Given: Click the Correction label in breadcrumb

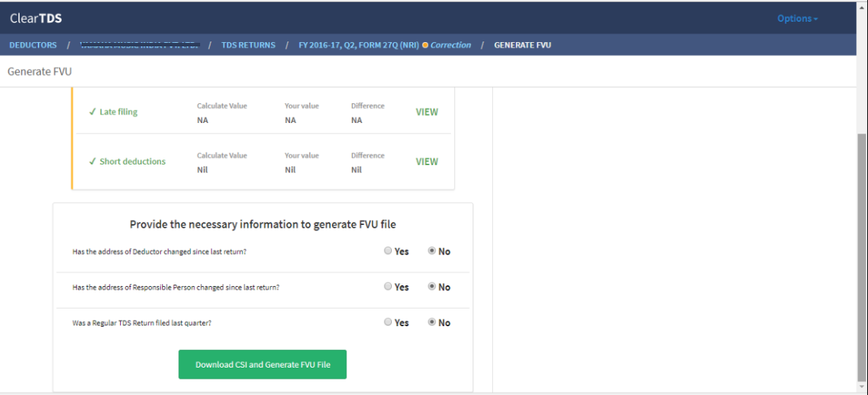Looking at the screenshot, I should coord(451,45).
